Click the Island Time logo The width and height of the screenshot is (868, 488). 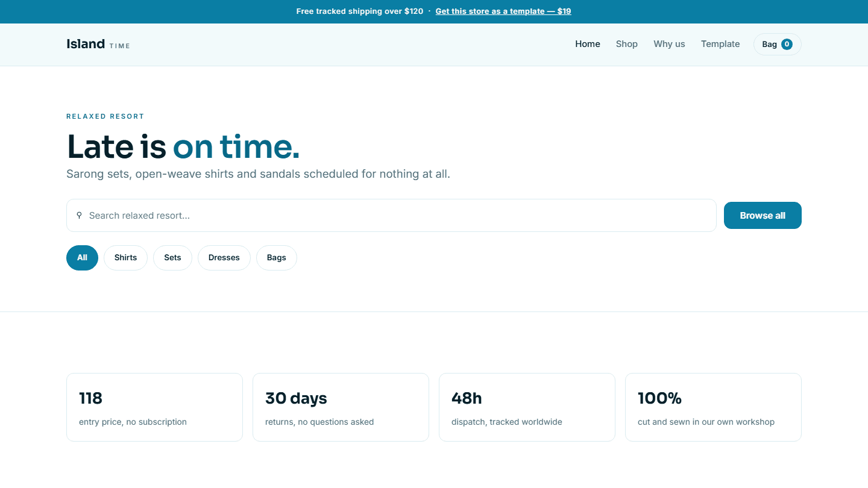[x=98, y=44]
